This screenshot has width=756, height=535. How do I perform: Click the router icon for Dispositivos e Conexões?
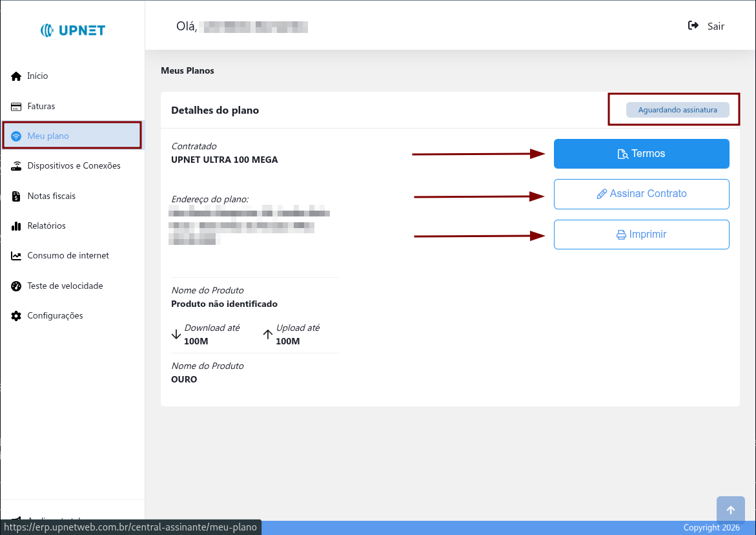17,166
